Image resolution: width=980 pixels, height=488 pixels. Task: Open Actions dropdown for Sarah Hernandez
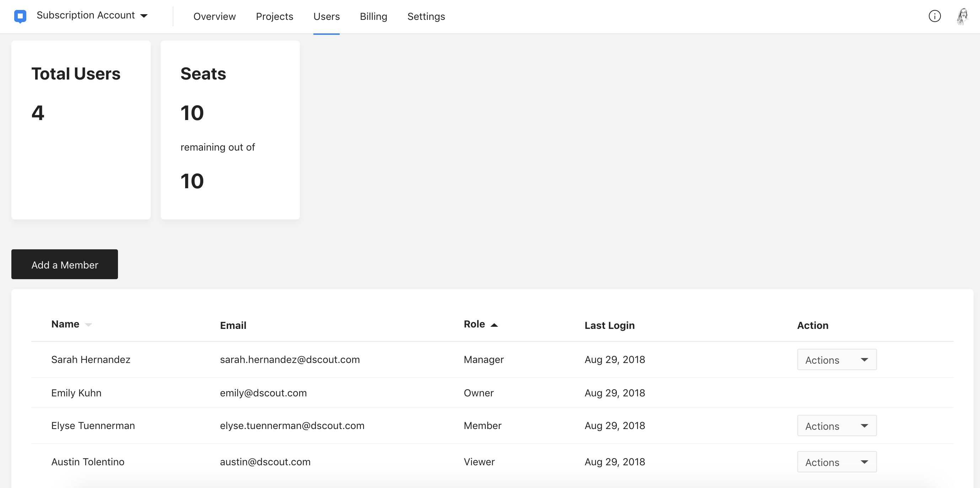(x=836, y=359)
